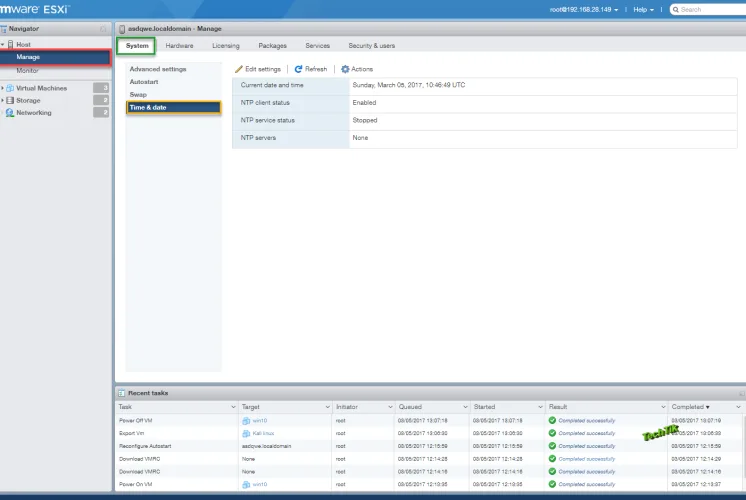This screenshot has width=746, height=500.
Task: Click the Host server icon
Action: click(10, 44)
